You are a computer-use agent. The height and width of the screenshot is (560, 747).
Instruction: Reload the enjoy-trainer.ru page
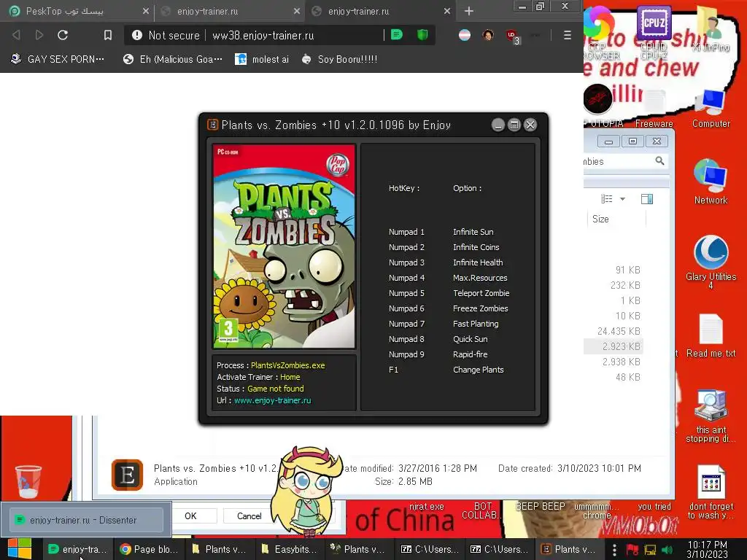(x=63, y=35)
